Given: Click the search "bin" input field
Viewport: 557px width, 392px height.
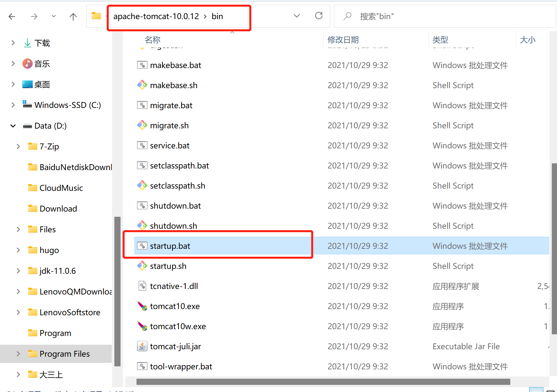Looking at the screenshot, I should click(445, 16).
